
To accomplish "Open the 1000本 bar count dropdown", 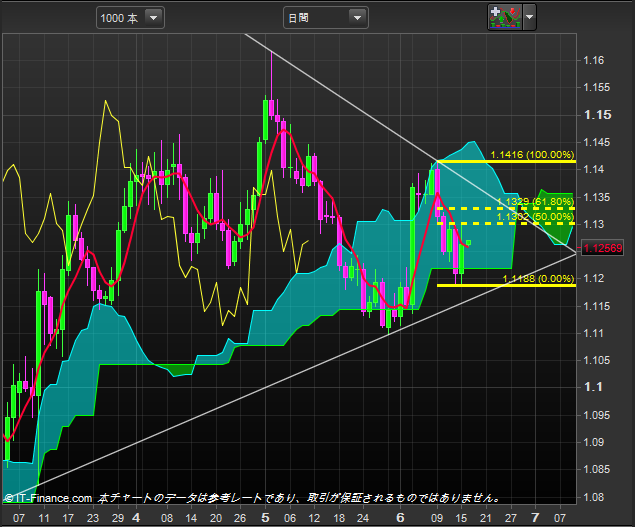I will coord(130,18).
